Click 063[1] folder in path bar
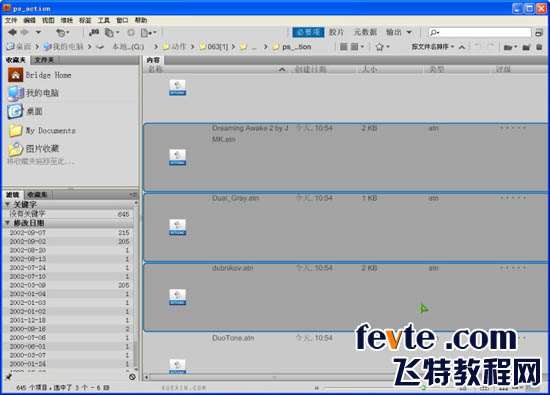The image size is (550, 395). coord(213,46)
